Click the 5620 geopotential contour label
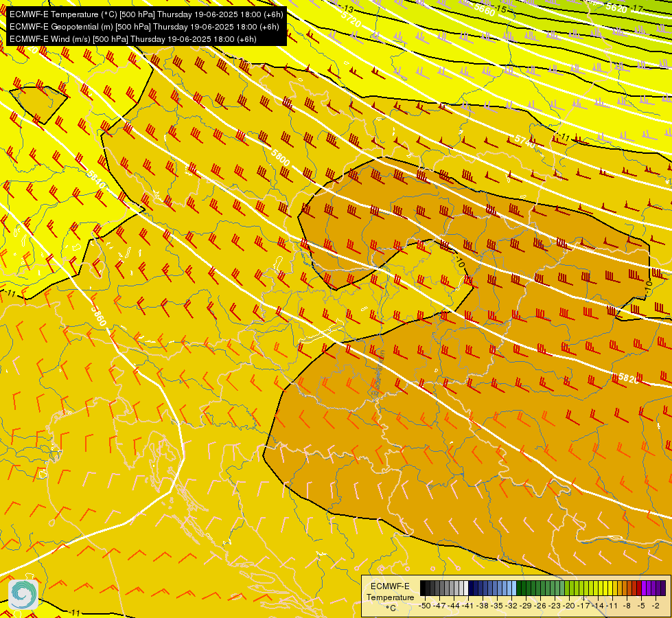The width and height of the screenshot is (672, 618). click(x=616, y=8)
